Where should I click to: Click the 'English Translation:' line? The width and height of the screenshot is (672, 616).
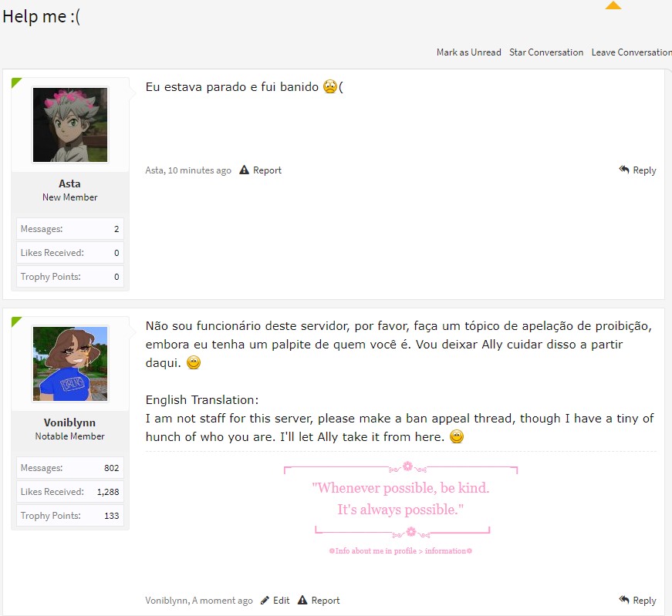pos(202,399)
